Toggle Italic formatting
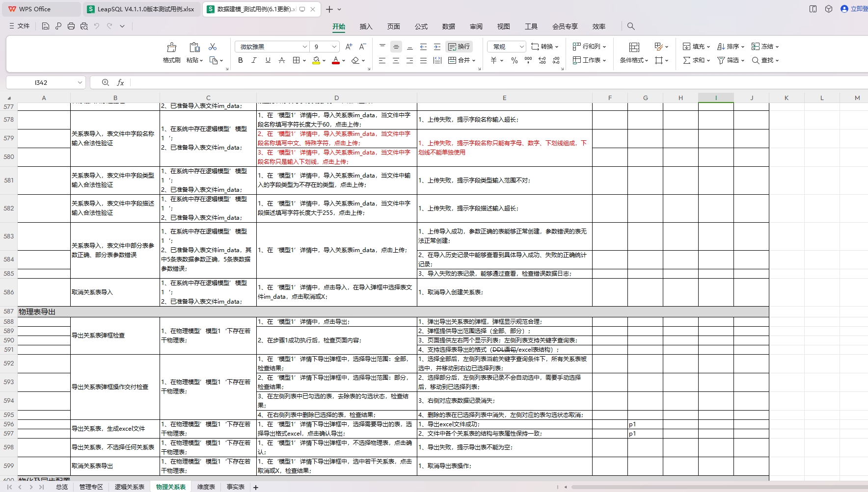Image resolution: width=868 pixels, height=492 pixels. [254, 60]
